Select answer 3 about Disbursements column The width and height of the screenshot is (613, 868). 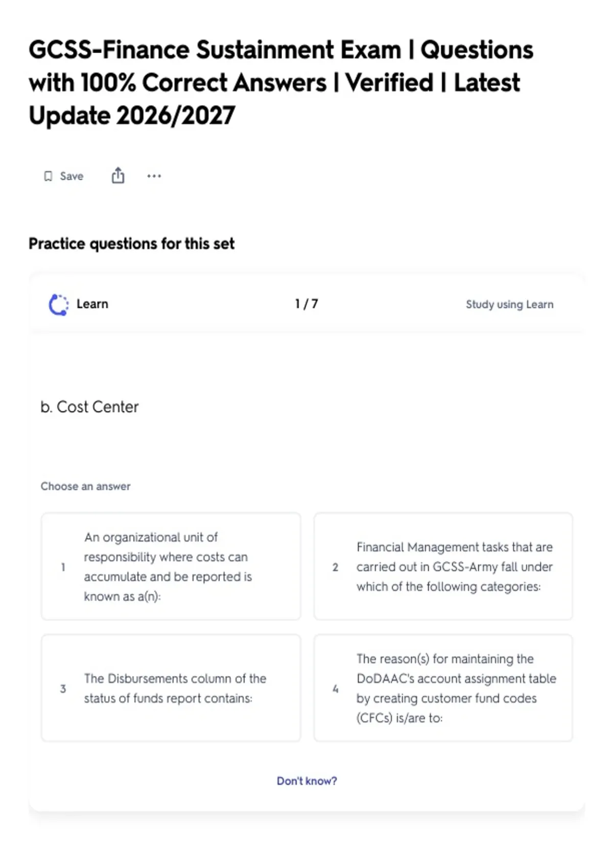coord(171,688)
